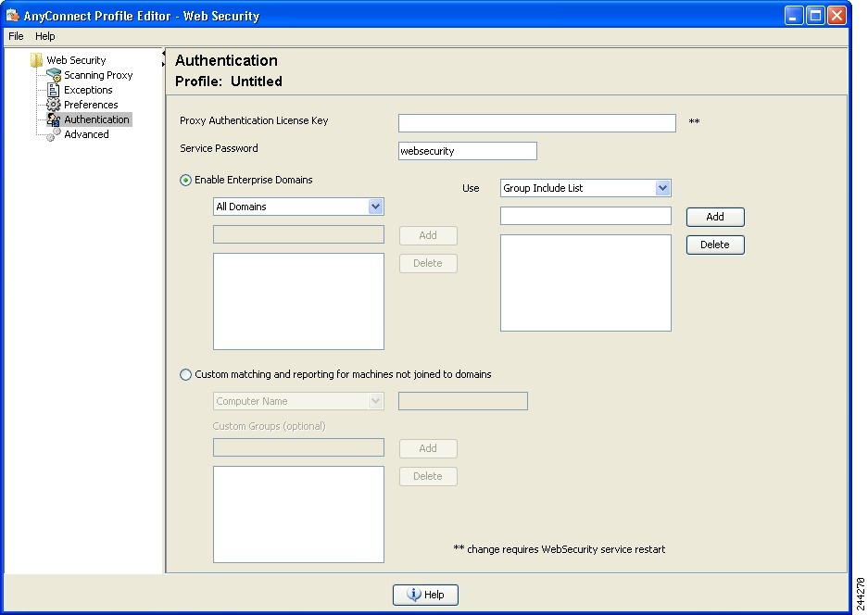Select Authentication in the tree
This screenshot has height=615, width=868.
pyautogui.click(x=97, y=119)
